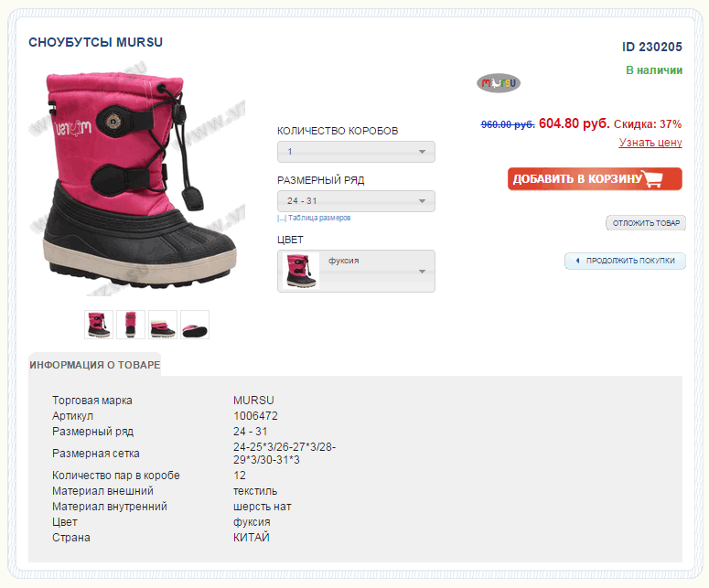Open fourth thumbnail showing boot sole
Image resolution: width=709 pixels, height=588 pixels.
pyautogui.click(x=195, y=325)
